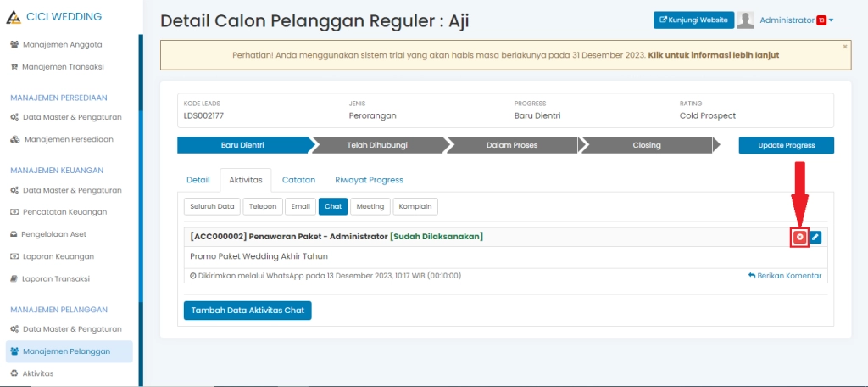Open the red notification badge
This screenshot has height=387, width=868.
[821, 20]
